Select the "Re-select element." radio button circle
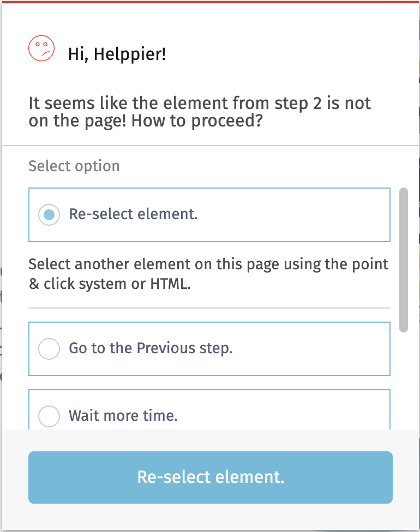The width and height of the screenshot is (420, 532). pos(49,214)
